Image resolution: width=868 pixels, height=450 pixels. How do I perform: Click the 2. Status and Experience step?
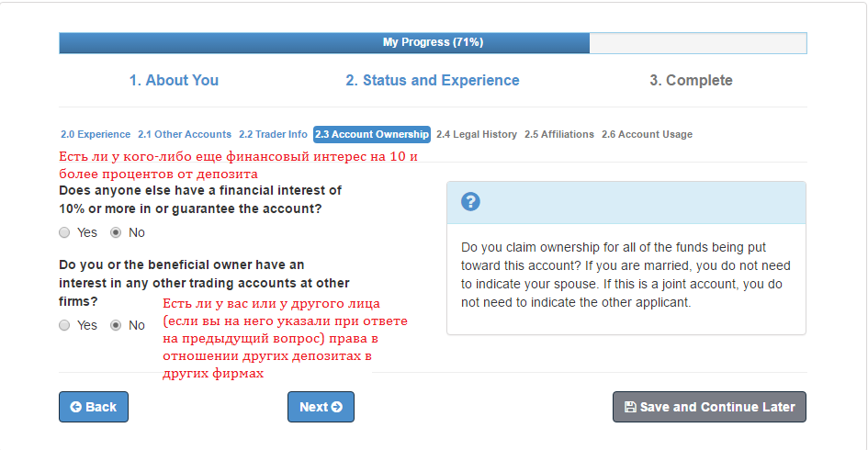tap(433, 80)
